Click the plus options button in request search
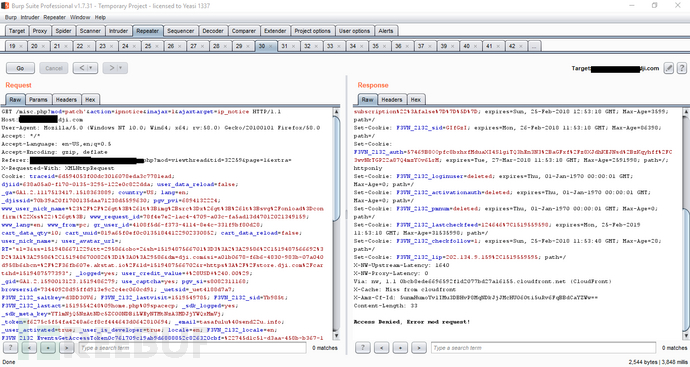Image resolution: width=690 pixels, height=367 pixels. 48,348
